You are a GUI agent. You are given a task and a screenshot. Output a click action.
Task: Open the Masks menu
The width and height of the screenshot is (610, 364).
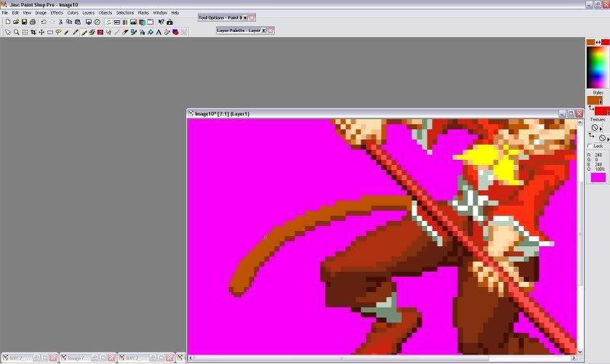coord(143,13)
